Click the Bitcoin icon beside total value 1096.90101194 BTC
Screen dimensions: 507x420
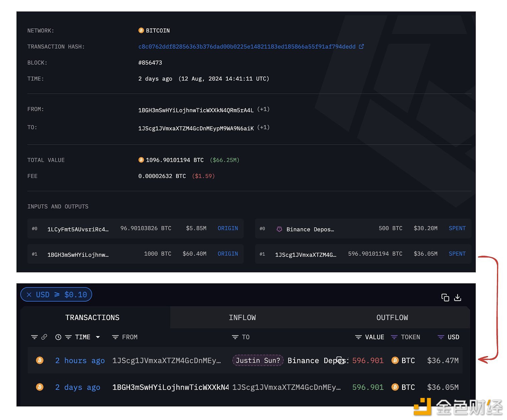coord(141,160)
